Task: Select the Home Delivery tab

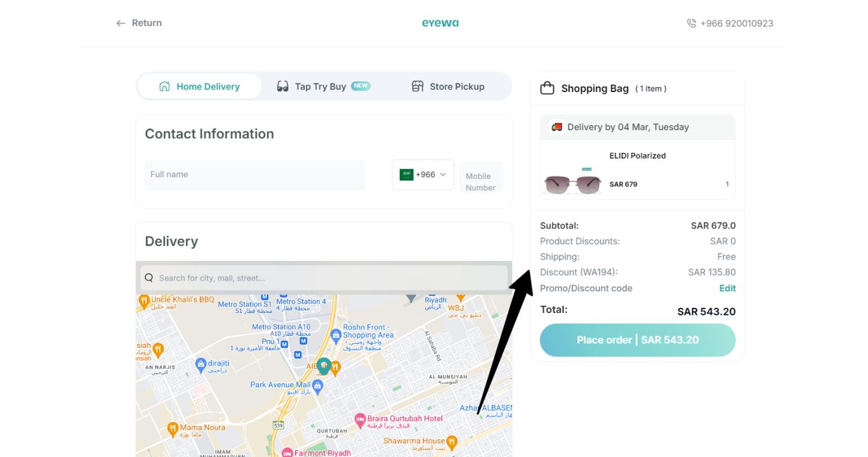Action: (199, 86)
